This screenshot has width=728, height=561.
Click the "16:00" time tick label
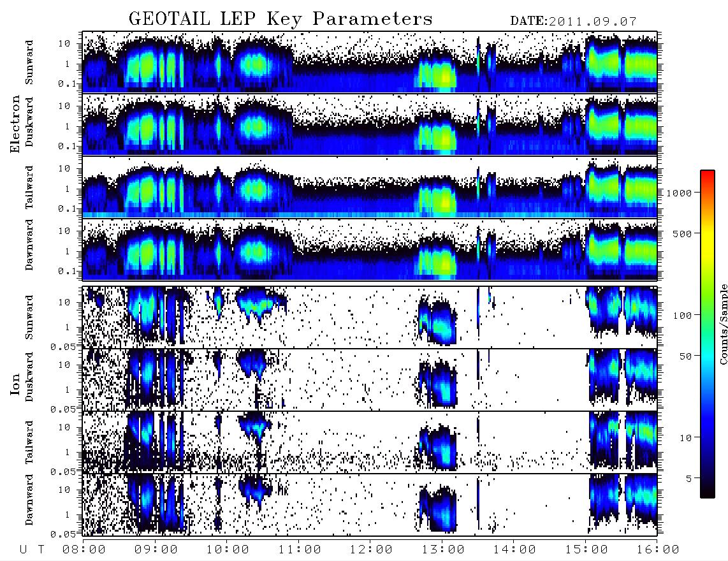click(x=658, y=550)
